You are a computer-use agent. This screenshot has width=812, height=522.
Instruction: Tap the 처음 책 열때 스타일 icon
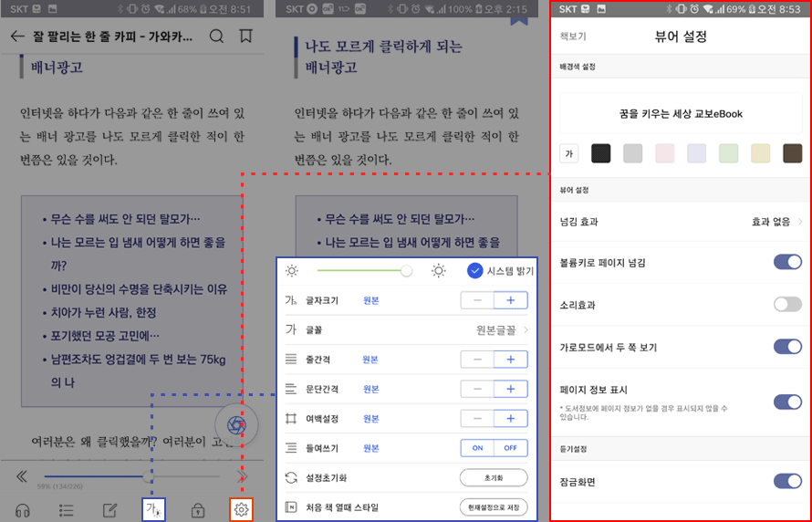(x=291, y=507)
